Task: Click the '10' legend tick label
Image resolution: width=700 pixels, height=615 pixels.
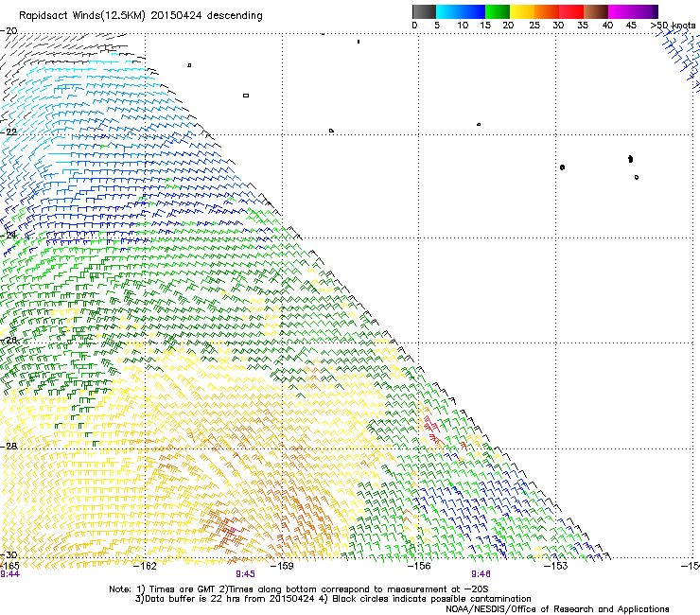Action: (x=463, y=26)
